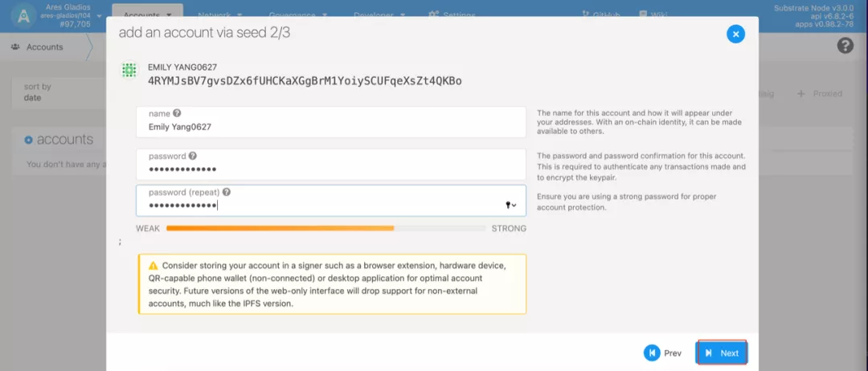Viewport: 868px width, 371px height.
Task: Close the add account dialog
Action: point(735,35)
